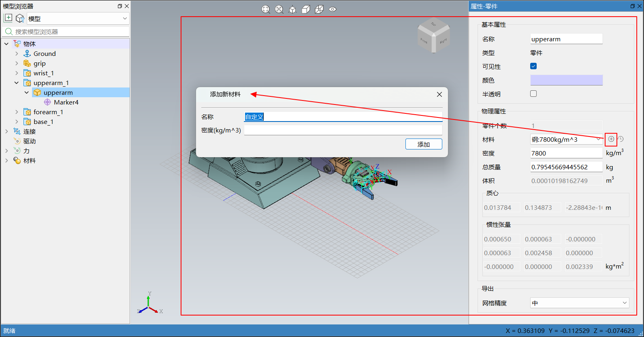Click the model filter cube icon
This screenshot has height=337, width=644.
tap(20, 18)
